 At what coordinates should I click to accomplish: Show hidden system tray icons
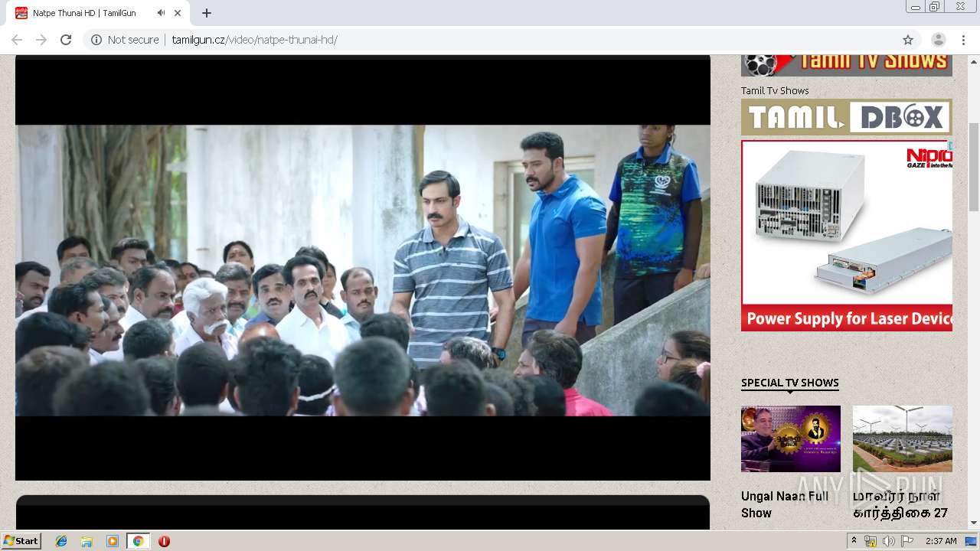click(854, 541)
